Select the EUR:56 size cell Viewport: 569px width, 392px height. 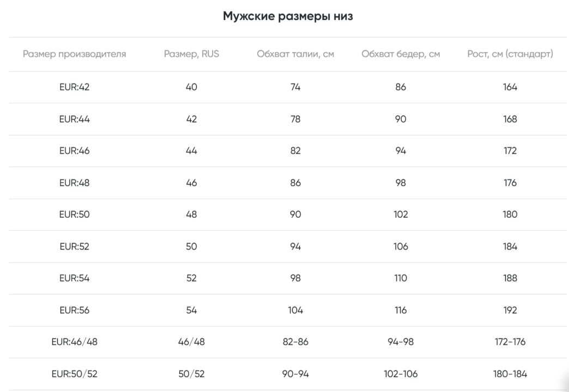(74, 310)
